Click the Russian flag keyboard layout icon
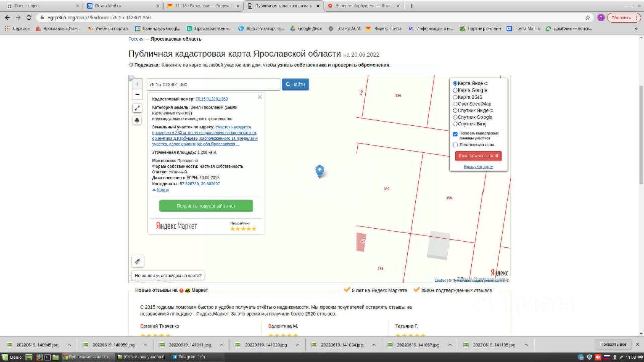 click(606, 357)
